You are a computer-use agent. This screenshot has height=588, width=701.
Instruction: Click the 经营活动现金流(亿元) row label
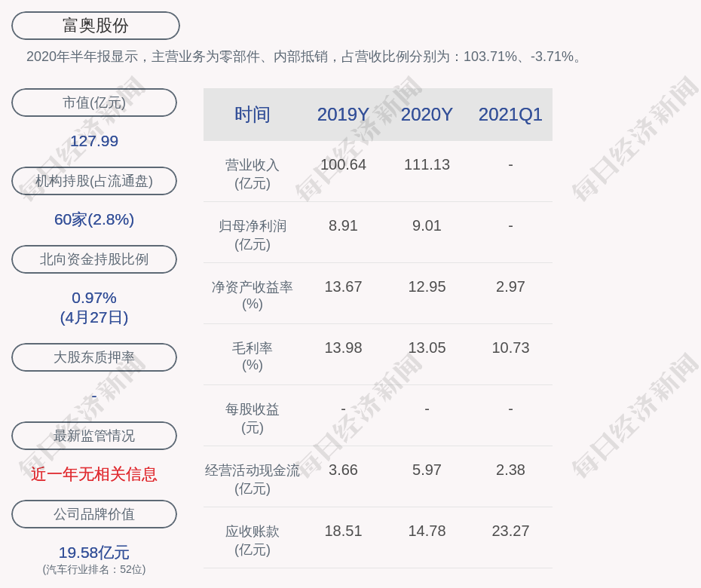[x=253, y=479]
